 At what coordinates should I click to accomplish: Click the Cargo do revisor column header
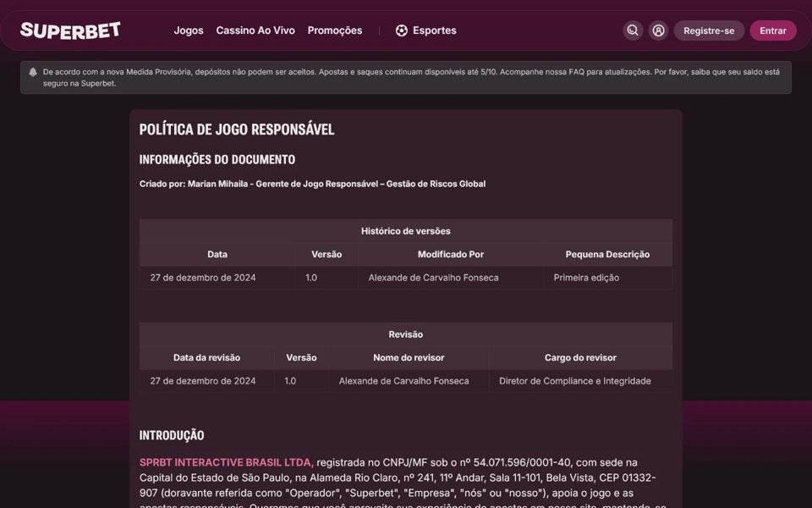click(x=580, y=357)
